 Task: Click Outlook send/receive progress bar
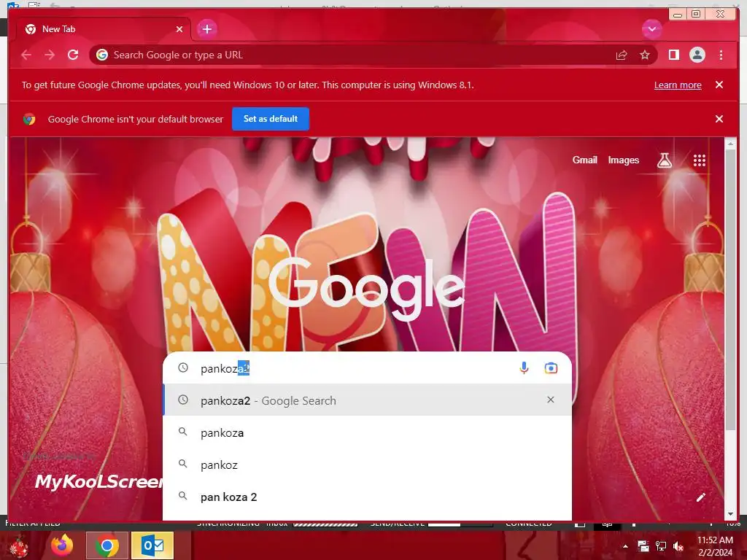460,524
